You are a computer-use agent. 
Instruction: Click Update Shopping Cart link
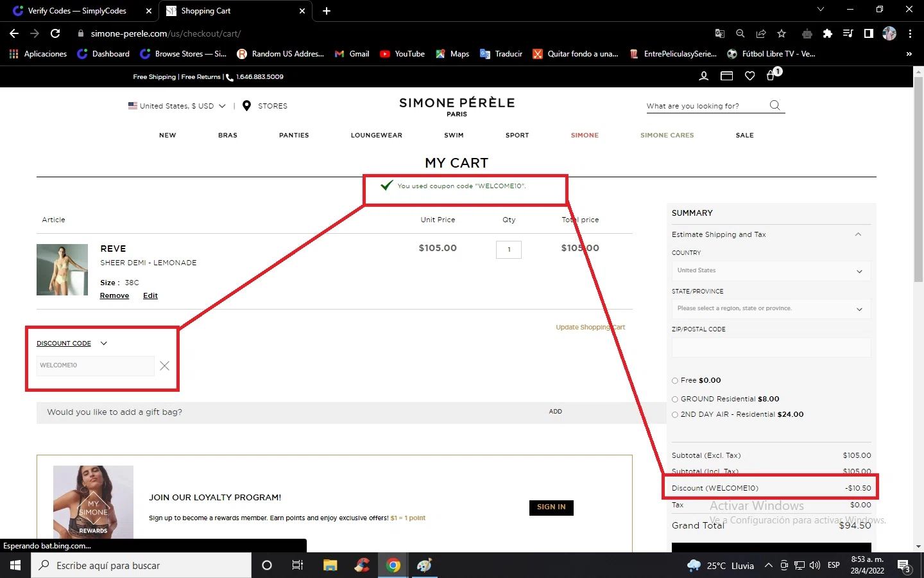pyautogui.click(x=590, y=328)
